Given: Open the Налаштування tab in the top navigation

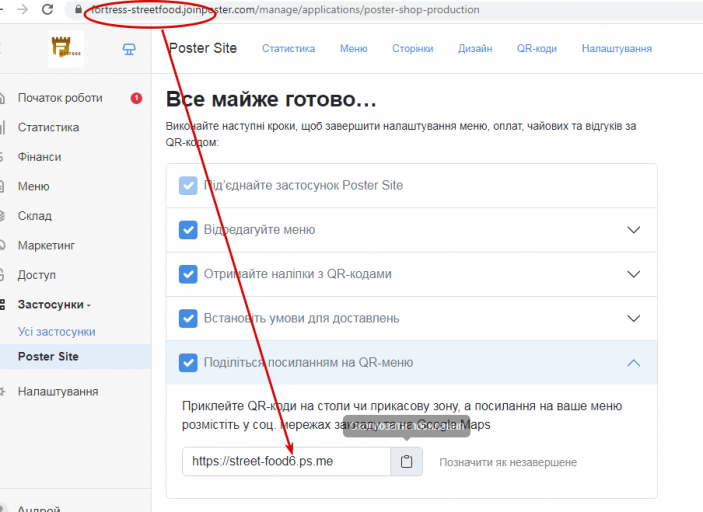Looking at the screenshot, I should pyautogui.click(x=616, y=48).
